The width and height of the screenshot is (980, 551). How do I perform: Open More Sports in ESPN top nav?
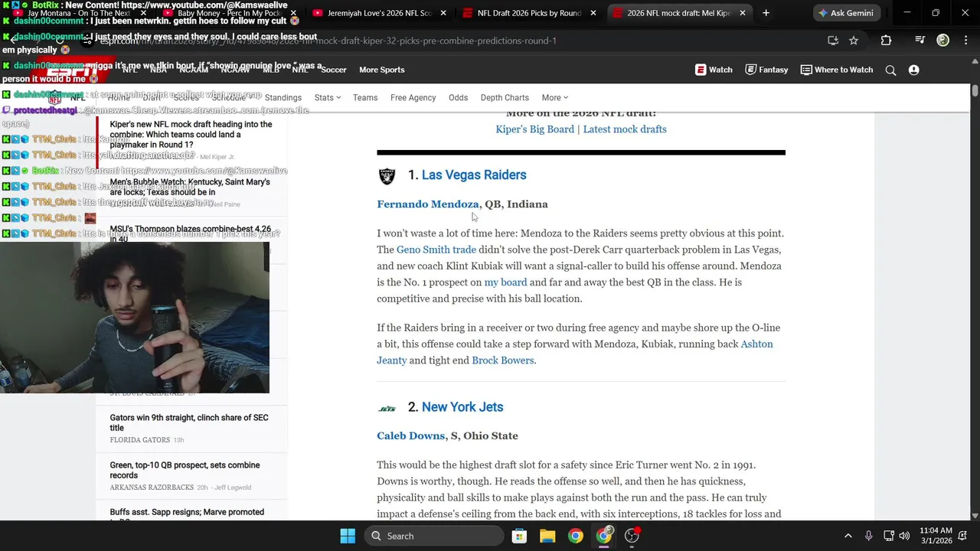tap(381, 70)
